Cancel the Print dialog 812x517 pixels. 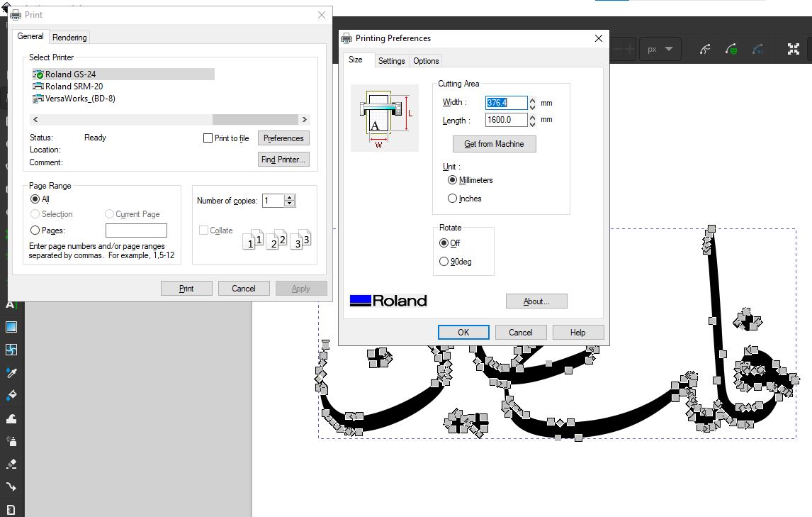click(244, 289)
